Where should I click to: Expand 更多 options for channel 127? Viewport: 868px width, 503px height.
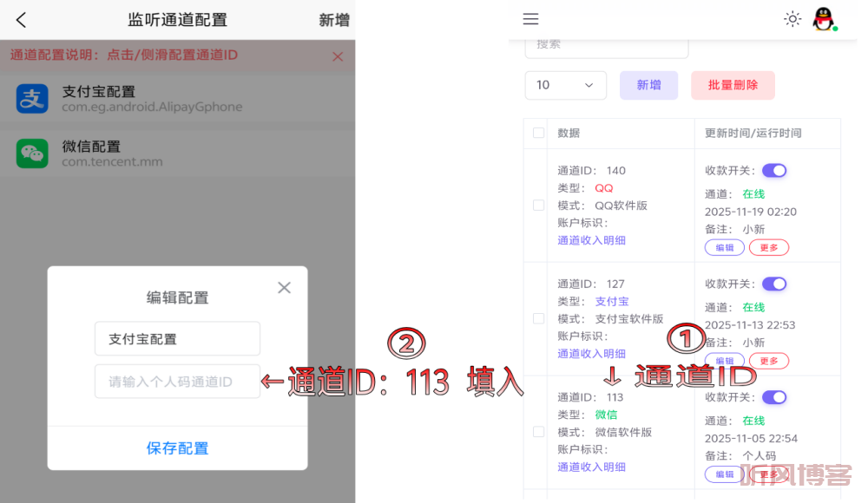click(768, 361)
